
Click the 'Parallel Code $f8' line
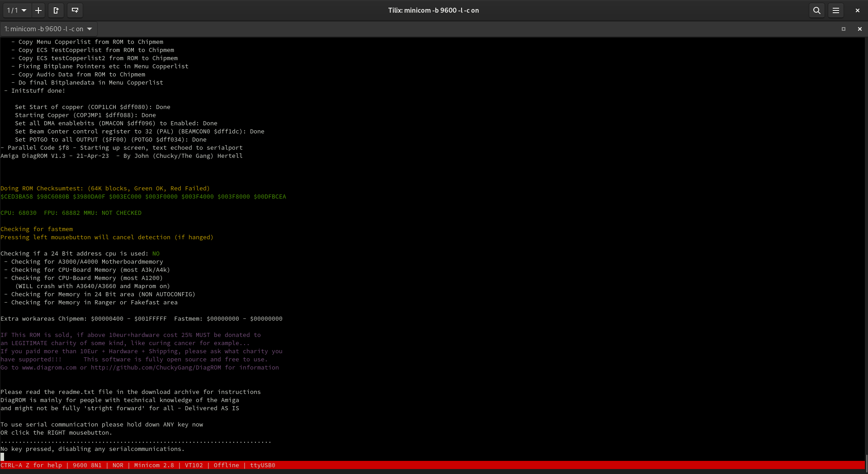pyautogui.click(x=122, y=147)
